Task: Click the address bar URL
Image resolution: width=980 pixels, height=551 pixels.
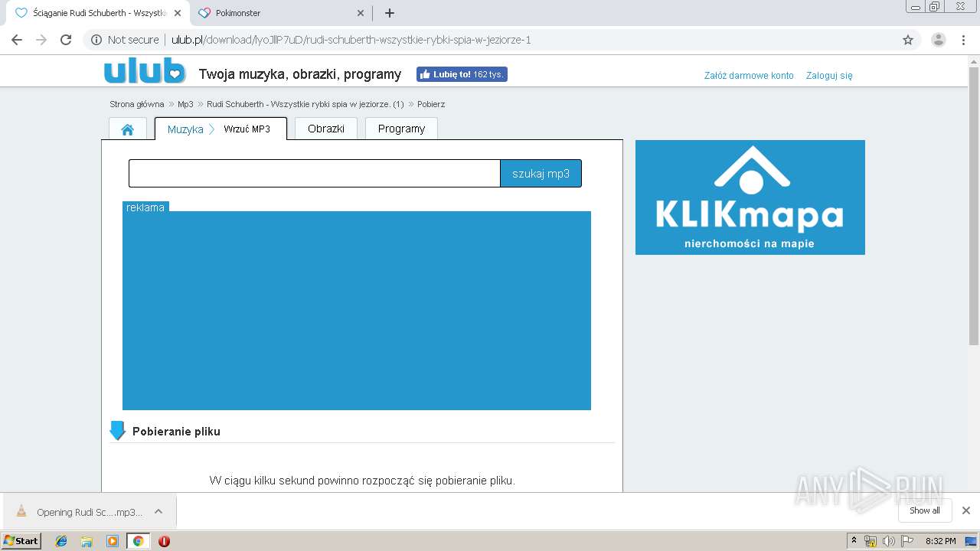Action: pyautogui.click(x=351, y=40)
